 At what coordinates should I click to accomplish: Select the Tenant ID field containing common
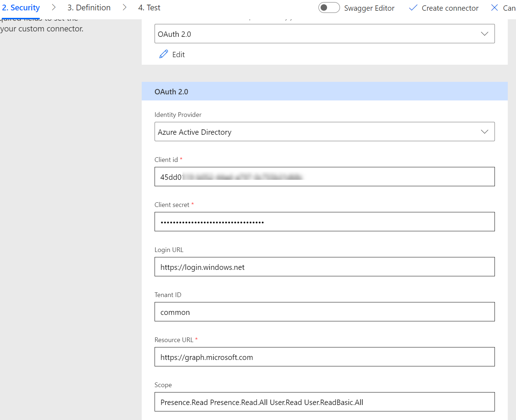325,312
